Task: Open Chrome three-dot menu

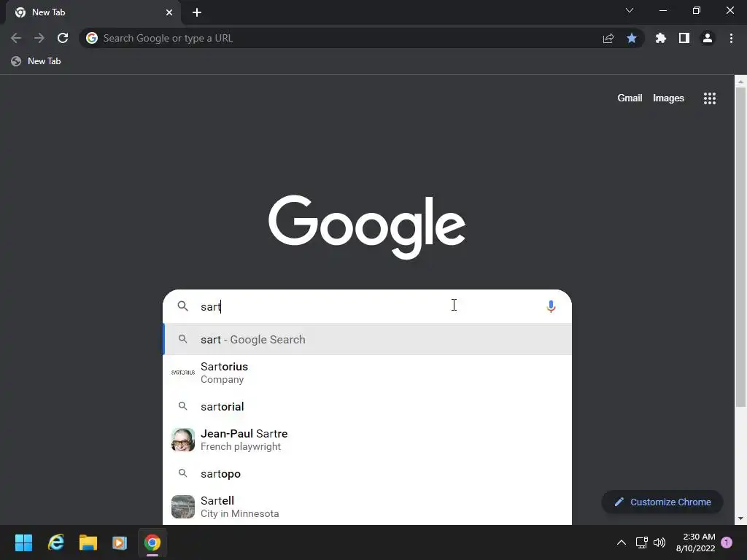Action: click(731, 38)
